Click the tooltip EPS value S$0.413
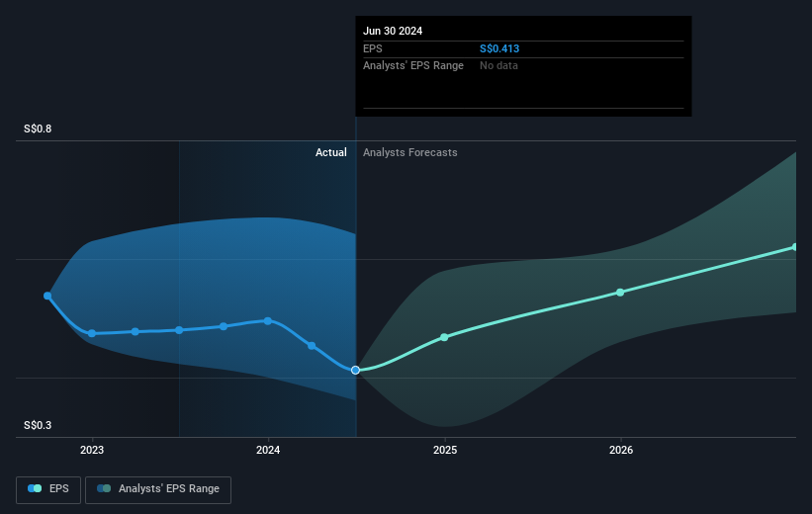812x514 pixels. (499, 48)
